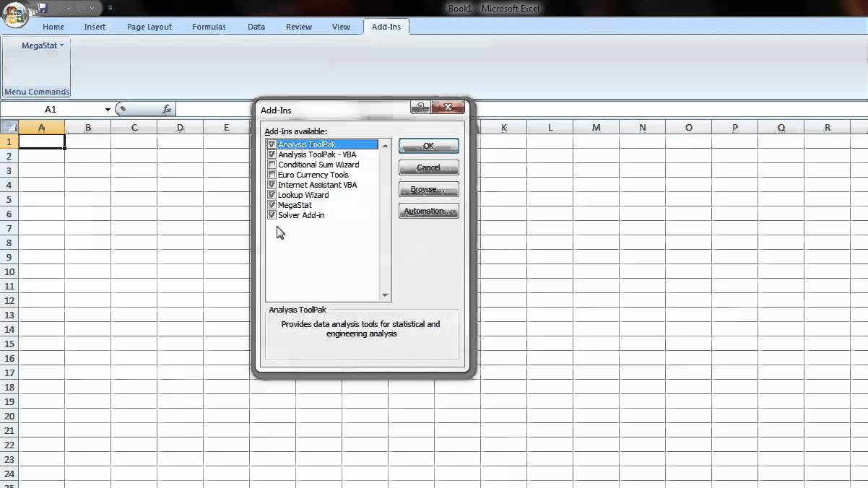This screenshot has width=868, height=488.
Task: Switch to the Insert ribbon tab
Action: (x=95, y=27)
